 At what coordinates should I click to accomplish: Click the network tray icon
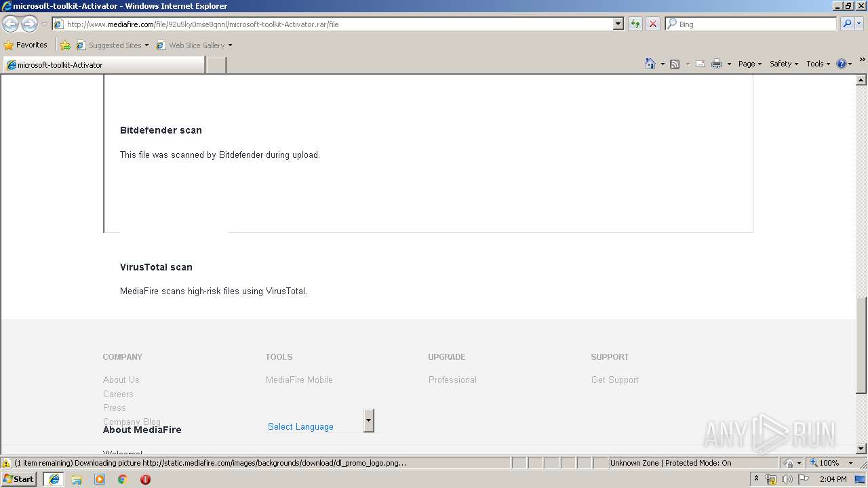tap(771, 479)
